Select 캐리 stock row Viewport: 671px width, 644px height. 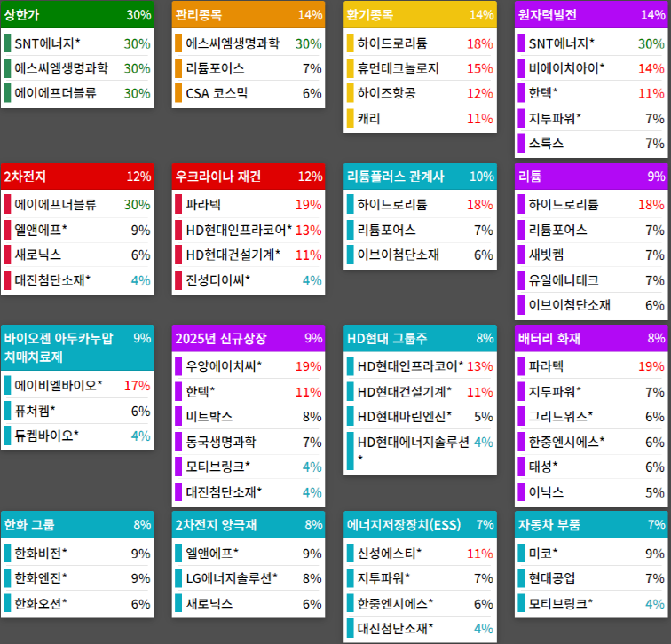click(x=420, y=119)
